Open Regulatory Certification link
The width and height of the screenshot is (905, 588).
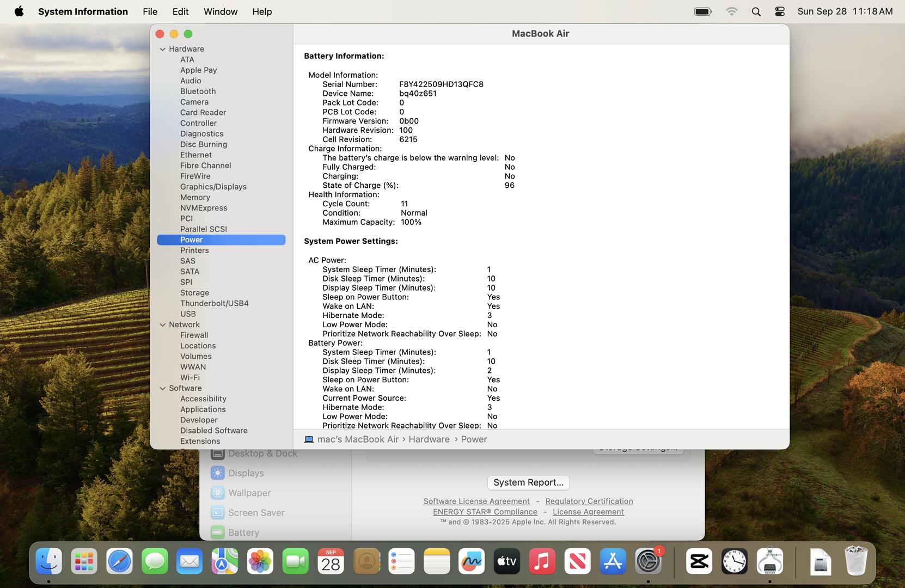click(x=589, y=501)
